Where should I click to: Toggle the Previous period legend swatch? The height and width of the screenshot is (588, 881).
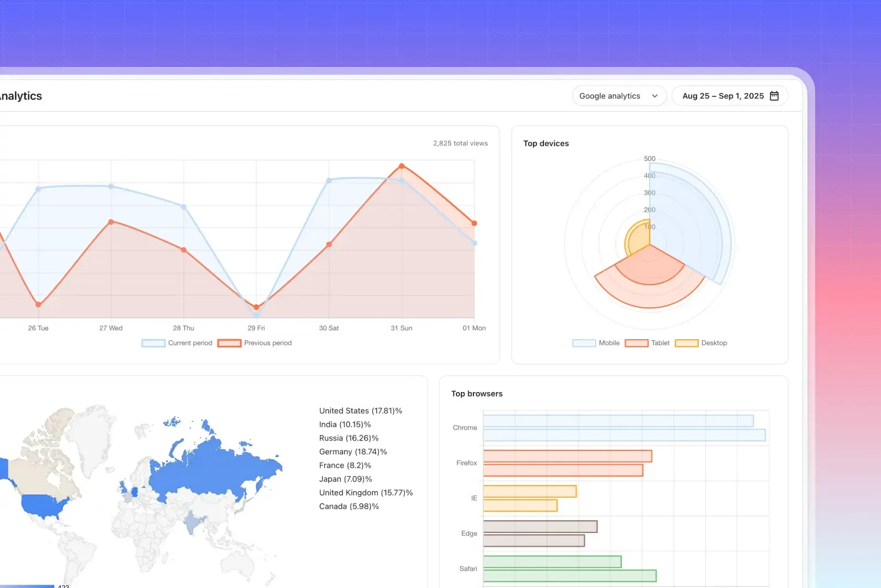(229, 343)
